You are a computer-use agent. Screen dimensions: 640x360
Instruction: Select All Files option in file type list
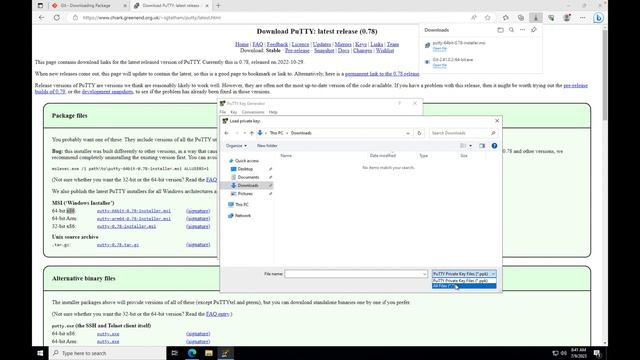pos(464,286)
